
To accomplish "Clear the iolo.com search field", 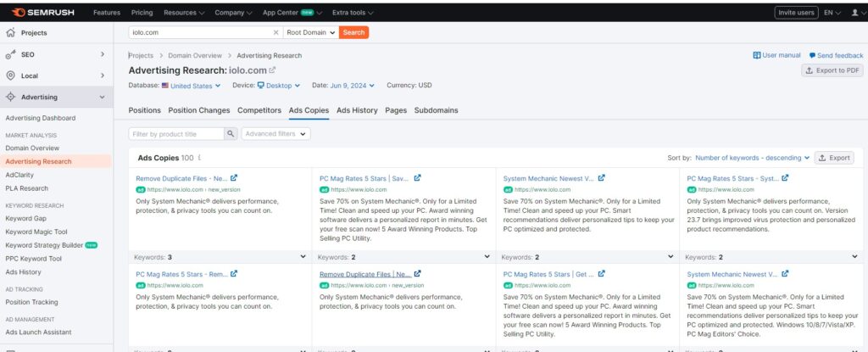I will point(275,33).
